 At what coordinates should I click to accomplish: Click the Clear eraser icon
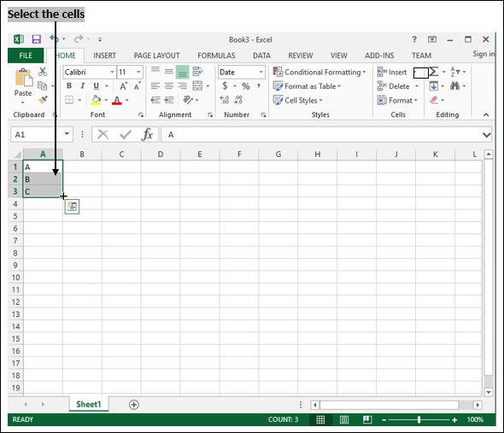pos(434,100)
